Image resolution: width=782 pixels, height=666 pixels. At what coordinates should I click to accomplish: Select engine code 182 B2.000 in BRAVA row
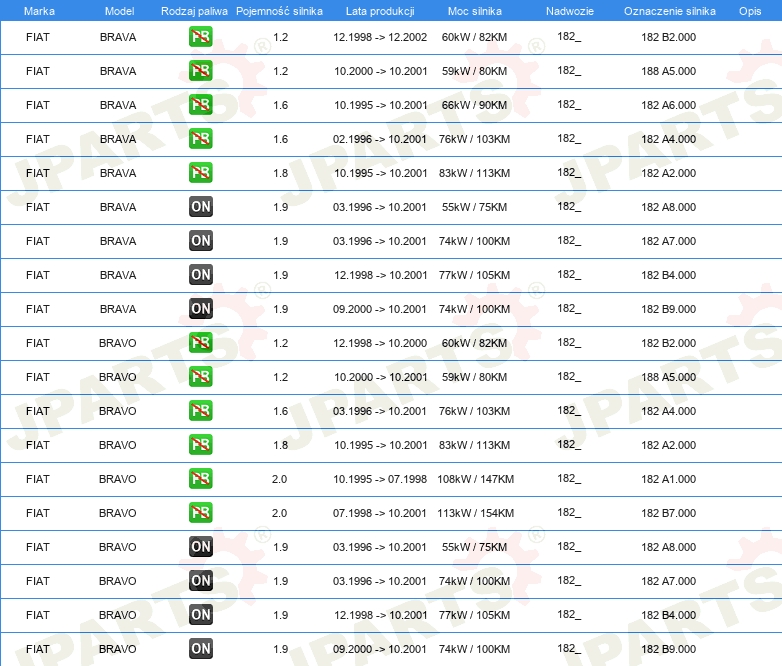668,37
